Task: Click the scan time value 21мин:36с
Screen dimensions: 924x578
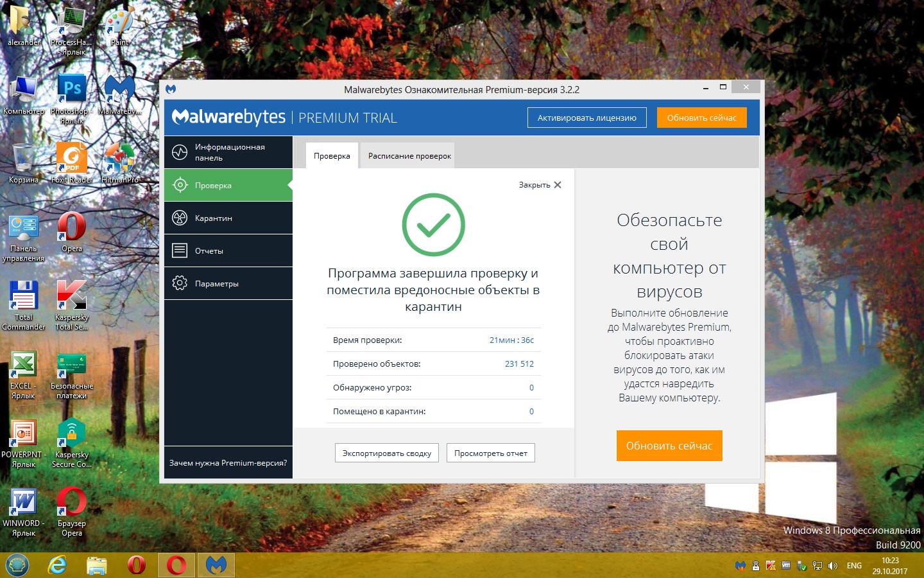Action: point(511,340)
